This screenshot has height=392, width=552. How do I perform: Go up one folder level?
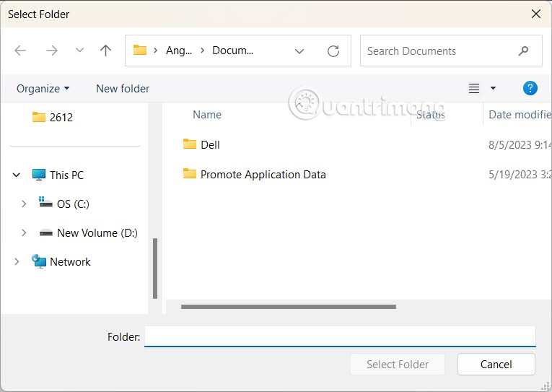pos(106,51)
